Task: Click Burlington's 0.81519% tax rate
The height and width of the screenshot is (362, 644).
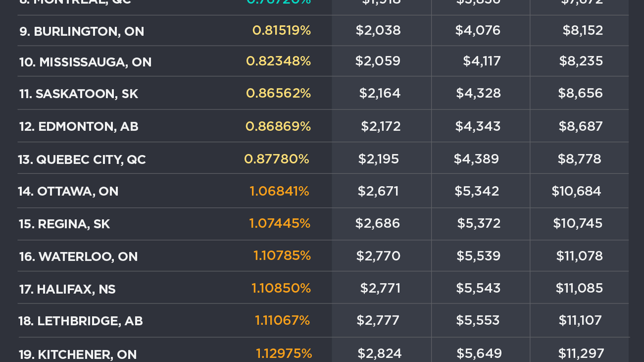Action: [281, 31]
